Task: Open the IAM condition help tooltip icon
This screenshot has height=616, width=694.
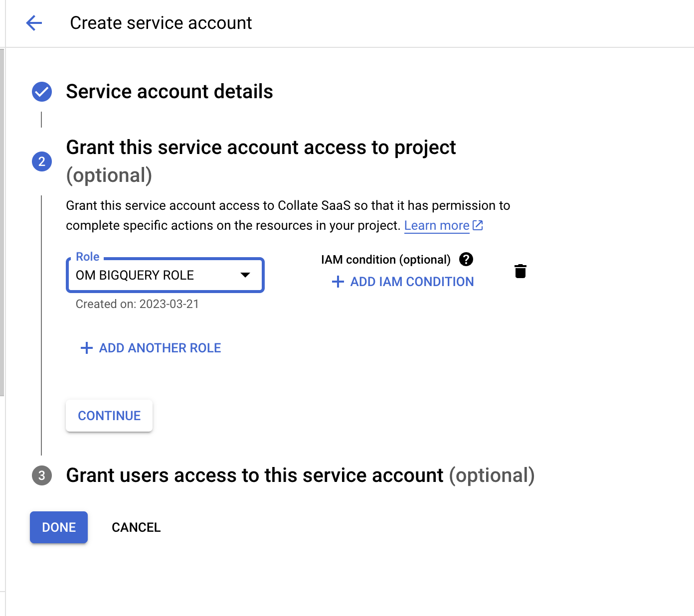Action: pyautogui.click(x=466, y=259)
